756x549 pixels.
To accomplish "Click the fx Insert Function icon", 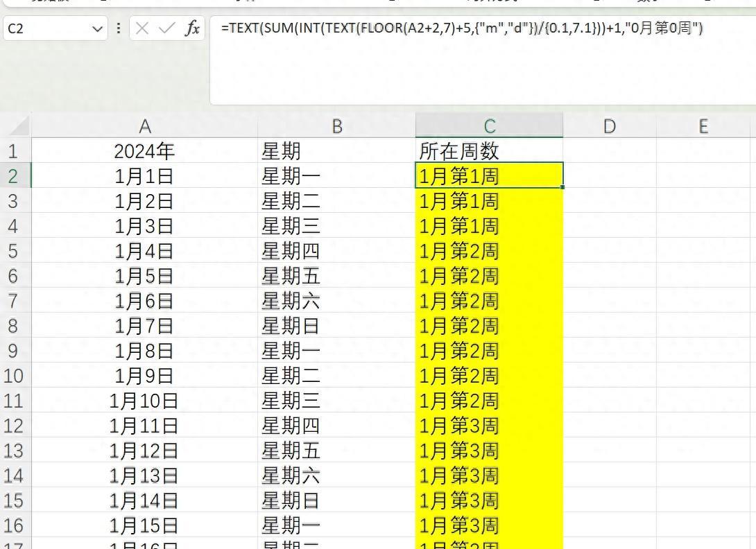I will pyautogui.click(x=192, y=28).
